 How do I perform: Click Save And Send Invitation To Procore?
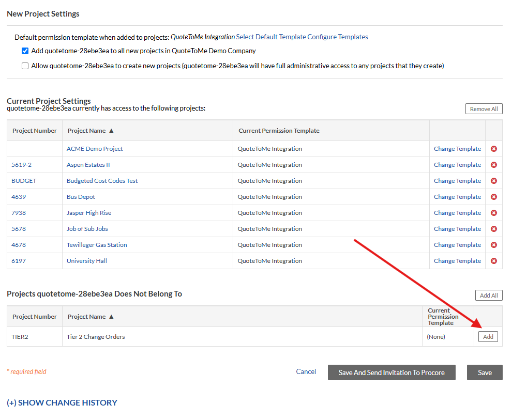391,372
